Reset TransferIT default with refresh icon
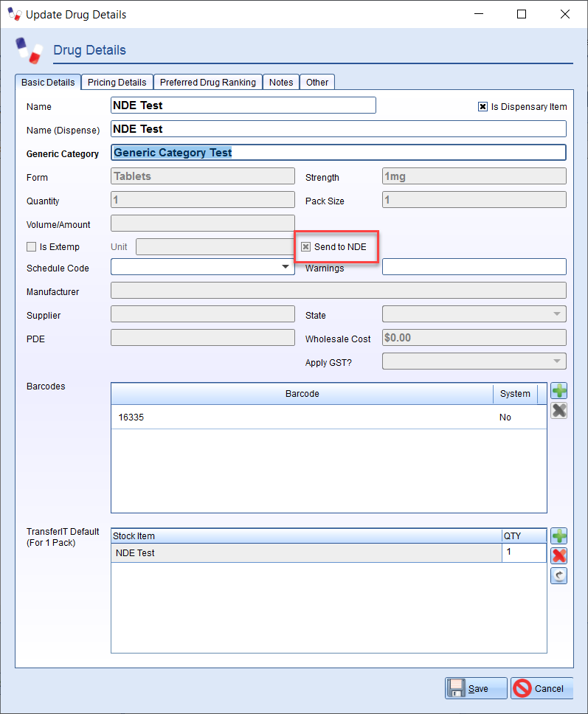 click(558, 575)
